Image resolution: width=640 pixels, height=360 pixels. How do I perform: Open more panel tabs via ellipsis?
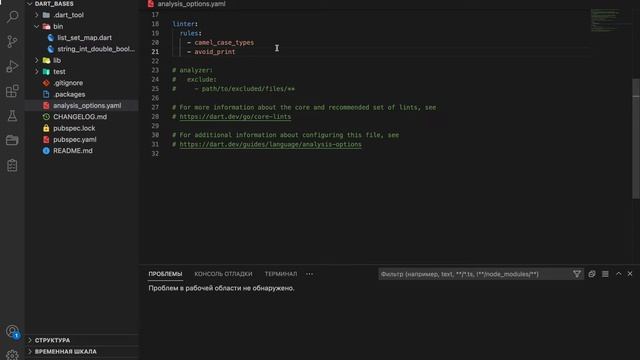tap(309, 274)
